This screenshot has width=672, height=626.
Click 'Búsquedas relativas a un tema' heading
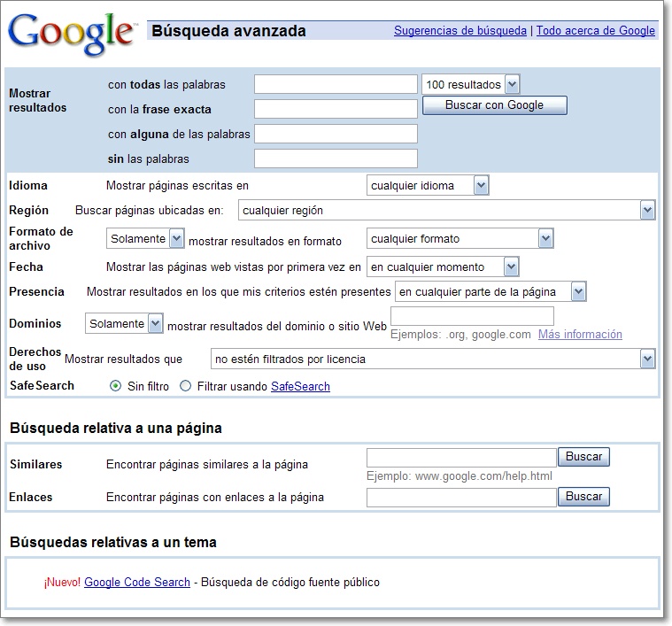(x=113, y=543)
